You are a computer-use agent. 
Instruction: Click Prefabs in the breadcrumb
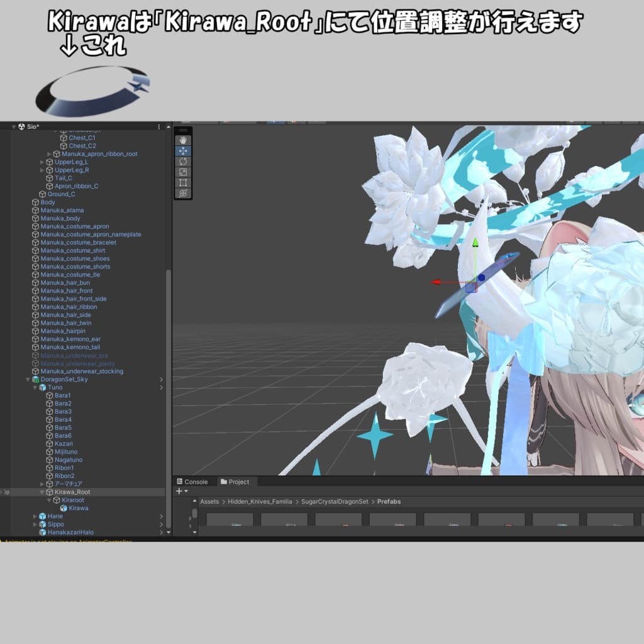click(x=389, y=501)
